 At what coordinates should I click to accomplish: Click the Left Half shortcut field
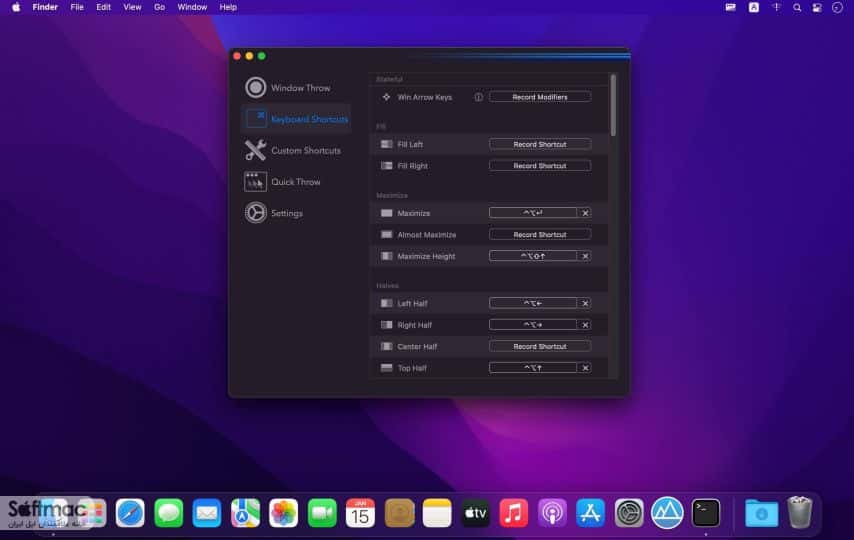click(533, 304)
